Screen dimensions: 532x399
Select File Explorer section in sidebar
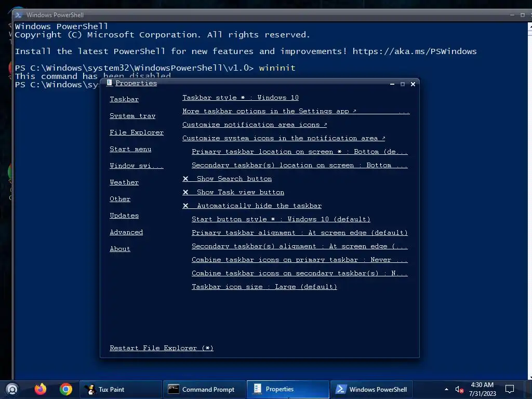137,132
